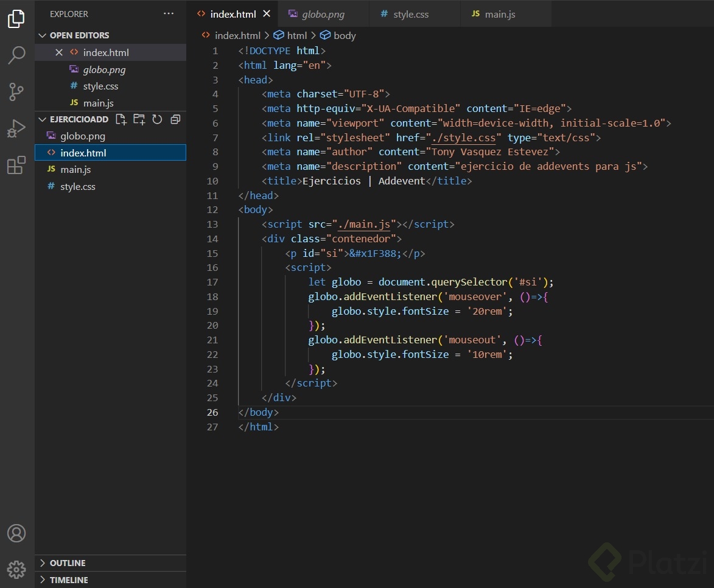Click body element in the breadcrumb
This screenshot has width=714, height=588.
[345, 35]
